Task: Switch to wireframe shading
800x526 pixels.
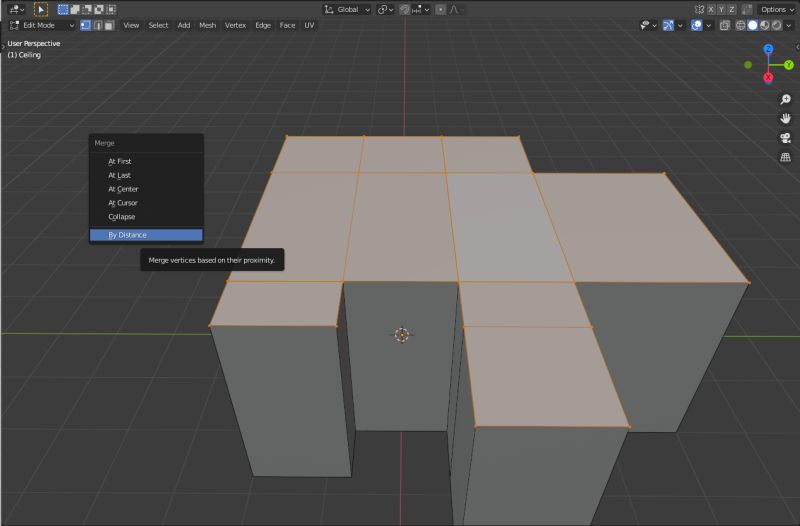Action: (740, 25)
